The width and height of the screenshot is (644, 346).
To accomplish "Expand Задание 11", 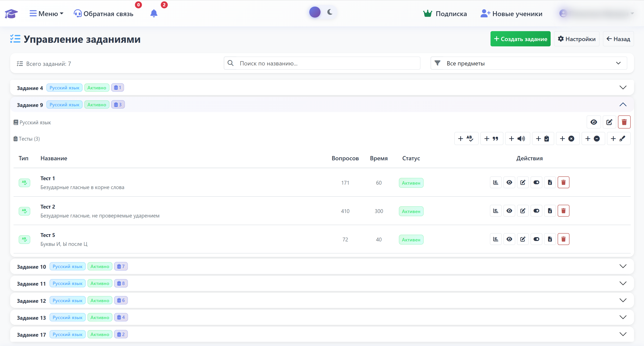I will (322, 283).
